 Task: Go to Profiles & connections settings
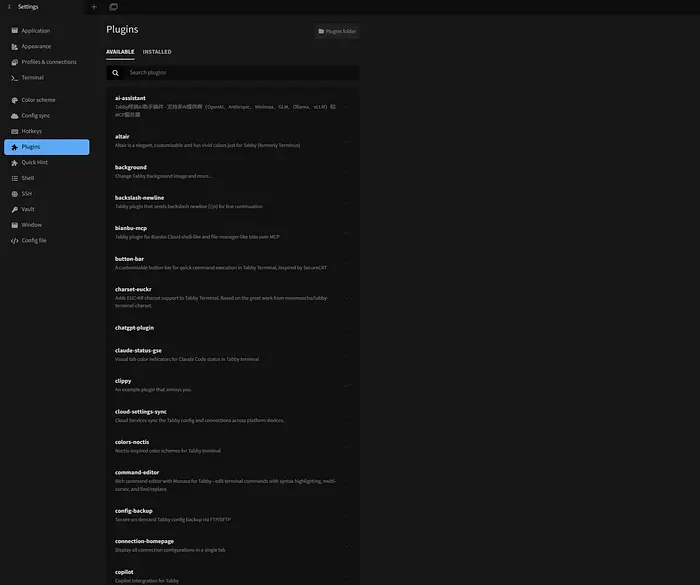(46, 62)
